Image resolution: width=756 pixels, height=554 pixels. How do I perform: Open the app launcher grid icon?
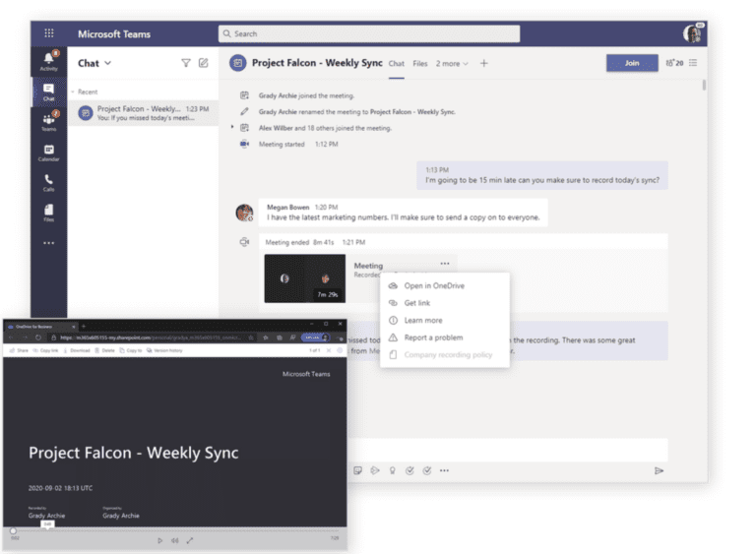48,33
